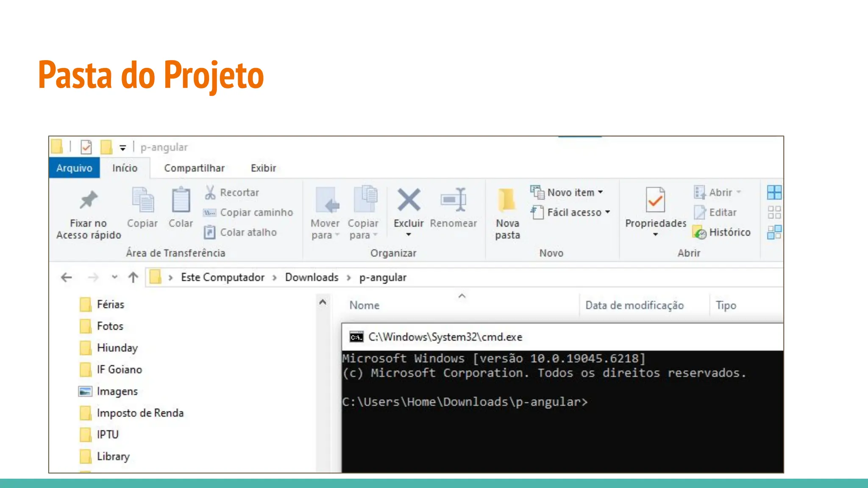Create a folder with Nova pasta icon
Image resolution: width=868 pixels, height=488 pixels.
tap(507, 200)
